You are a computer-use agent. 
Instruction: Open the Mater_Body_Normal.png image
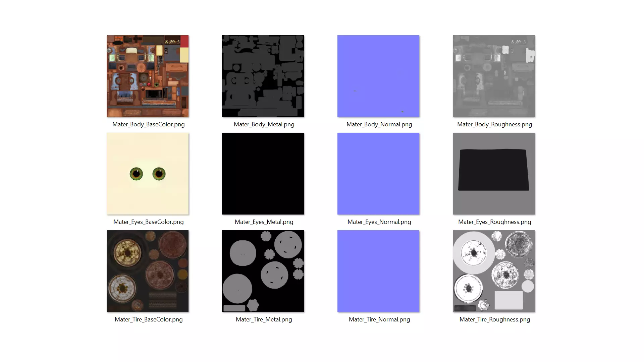click(378, 76)
